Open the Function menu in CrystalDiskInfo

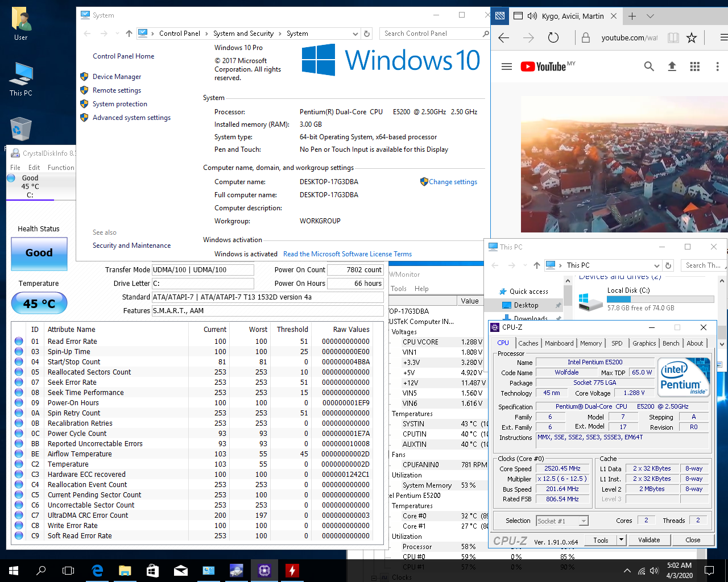pos(61,168)
